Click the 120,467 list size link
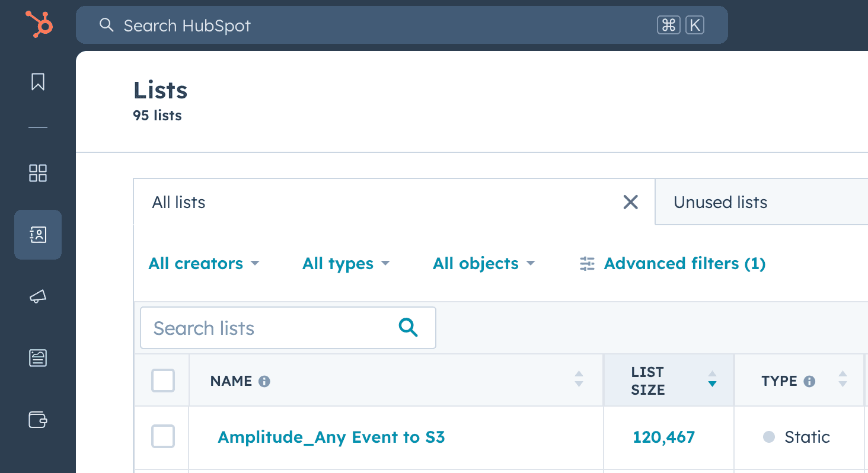 pos(665,437)
